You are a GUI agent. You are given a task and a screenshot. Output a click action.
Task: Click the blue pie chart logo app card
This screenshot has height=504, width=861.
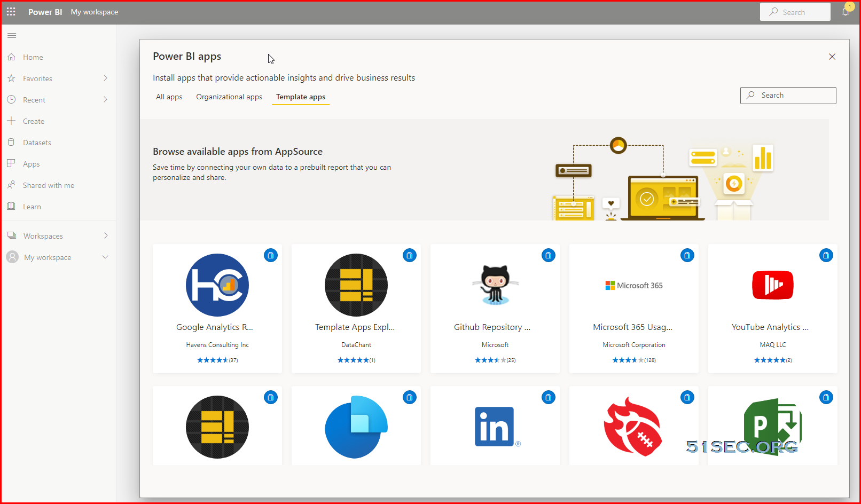[356, 427]
